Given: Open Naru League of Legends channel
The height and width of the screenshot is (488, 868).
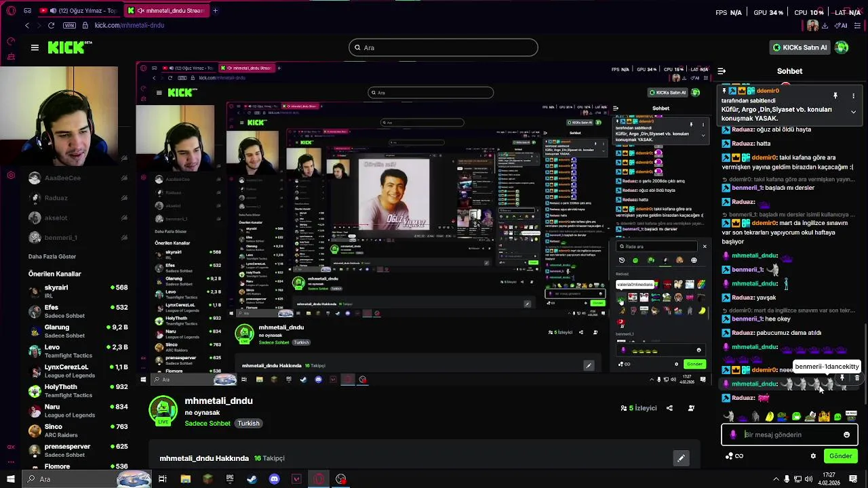Looking at the screenshot, I should [78, 411].
